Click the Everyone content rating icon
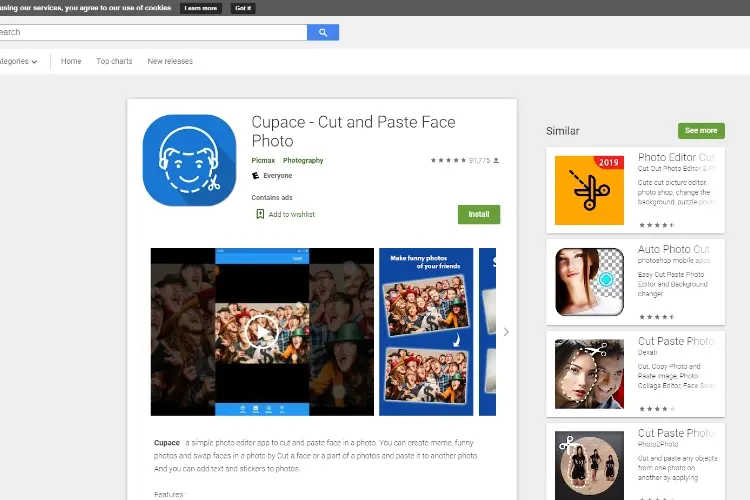The width and height of the screenshot is (750, 500). [255, 176]
